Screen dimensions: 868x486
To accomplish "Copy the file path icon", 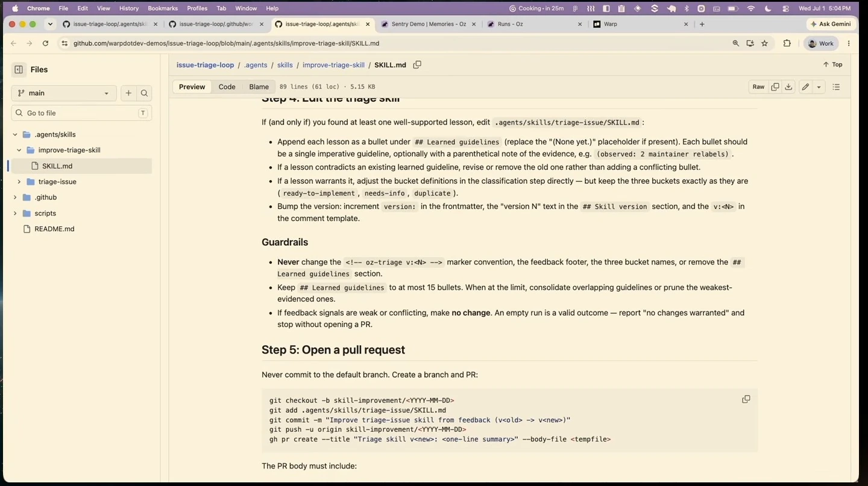I will point(417,64).
